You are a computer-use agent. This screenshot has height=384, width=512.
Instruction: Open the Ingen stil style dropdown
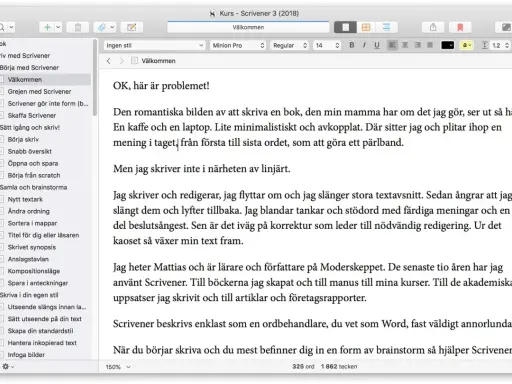(154, 45)
